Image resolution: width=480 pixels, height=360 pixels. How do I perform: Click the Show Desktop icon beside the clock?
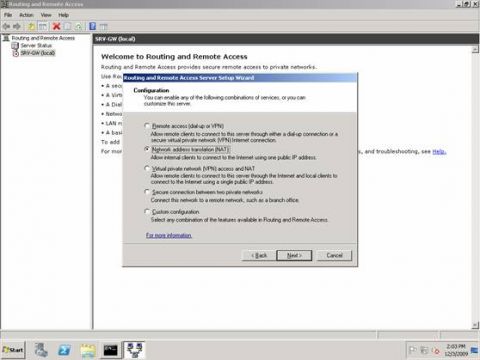(474, 350)
